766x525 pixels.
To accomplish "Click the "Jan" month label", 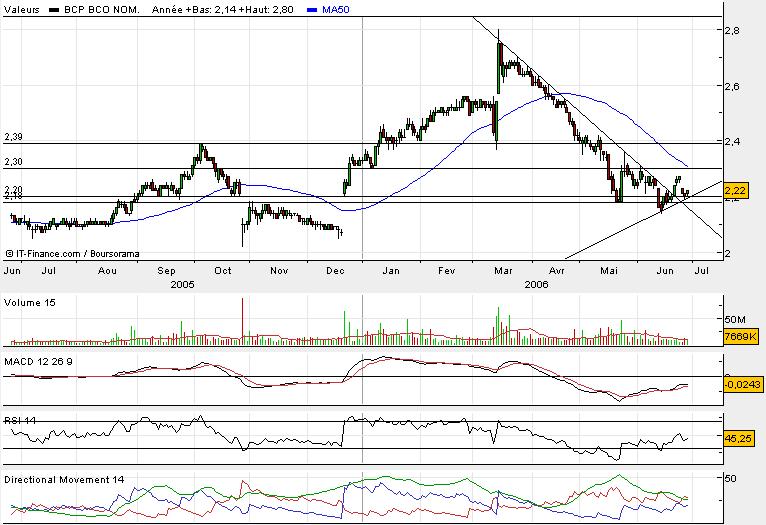I will click(391, 271).
